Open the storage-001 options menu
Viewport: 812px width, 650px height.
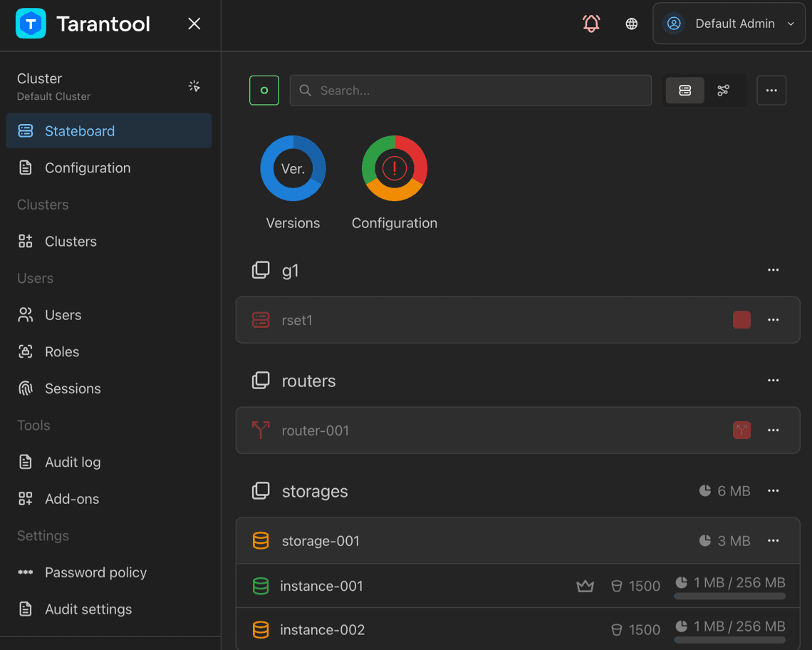coord(773,541)
